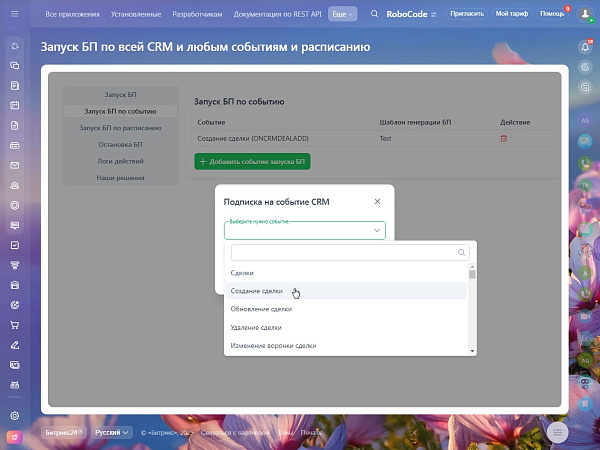Screen dimensions: 600x450
Task: Open the 'Русский' language selector
Action: [x=112, y=433]
